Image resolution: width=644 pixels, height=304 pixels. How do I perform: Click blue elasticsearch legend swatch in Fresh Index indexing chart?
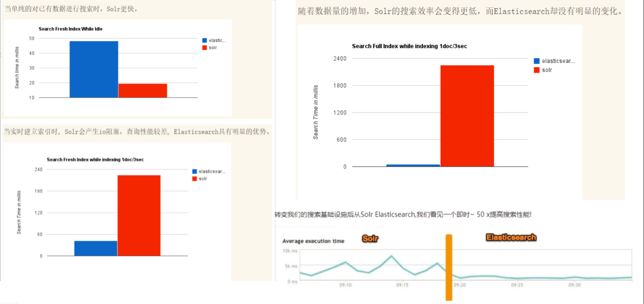(x=195, y=171)
